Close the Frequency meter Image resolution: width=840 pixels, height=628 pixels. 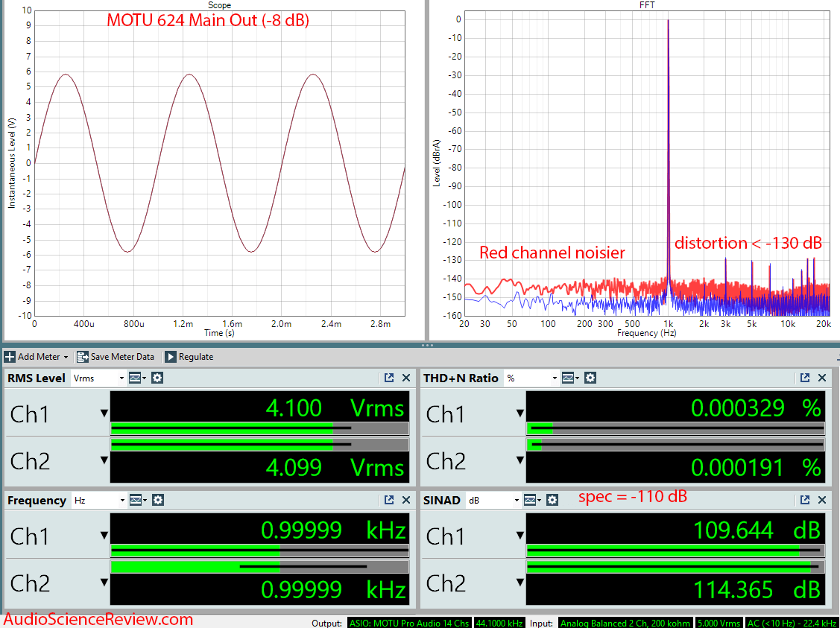[x=406, y=500]
